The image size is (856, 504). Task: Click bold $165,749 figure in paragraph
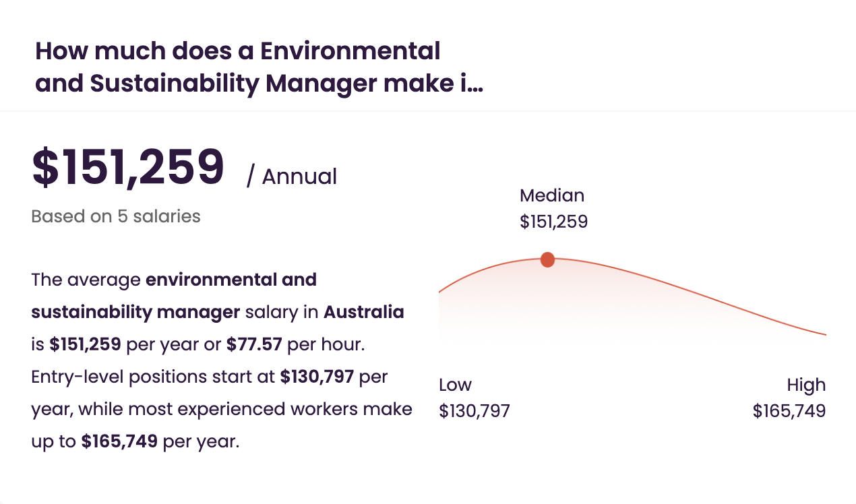pos(119,441)
